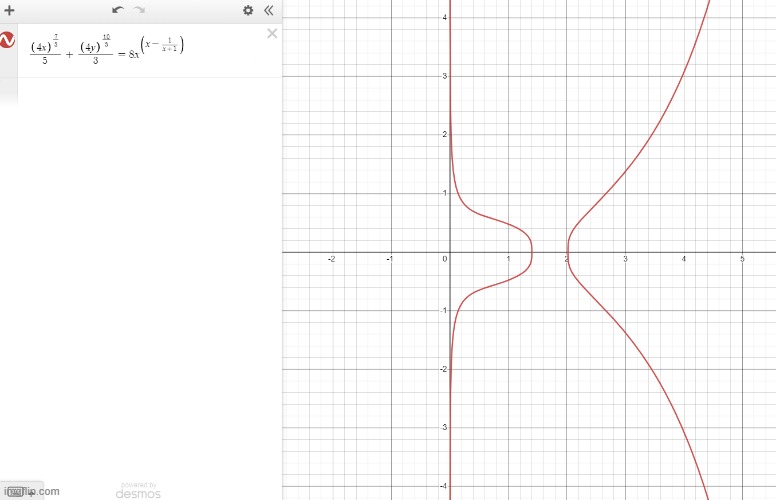Screen dimensions: 776x500
Task: Undo the last expression edit
Action: pyautogui.click(x=117, y=10)
